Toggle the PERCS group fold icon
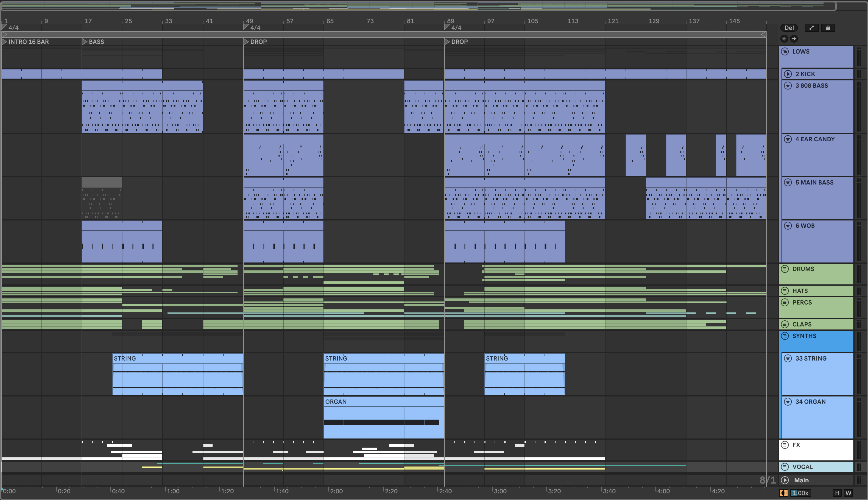868x500 pixels. (x=785, y=303)
